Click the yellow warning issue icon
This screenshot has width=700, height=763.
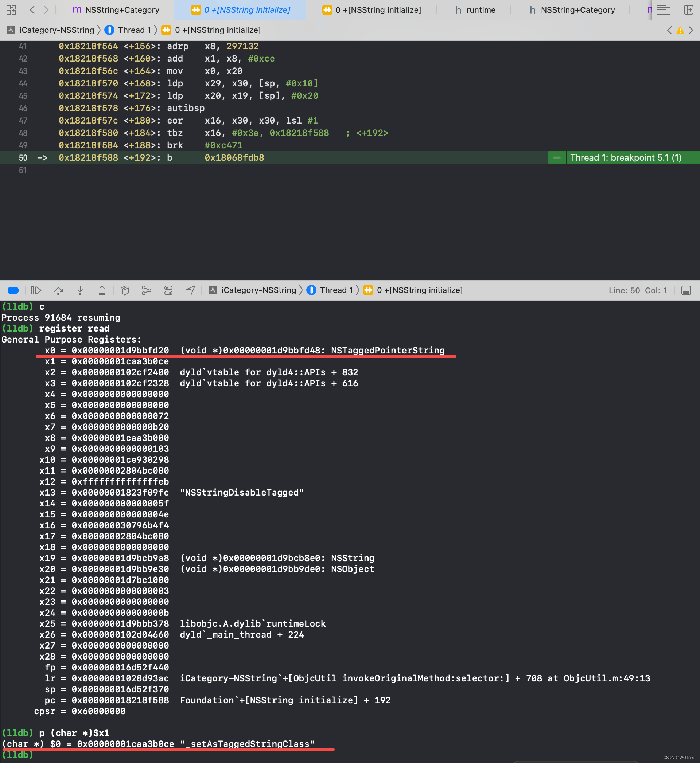(680, 30)
